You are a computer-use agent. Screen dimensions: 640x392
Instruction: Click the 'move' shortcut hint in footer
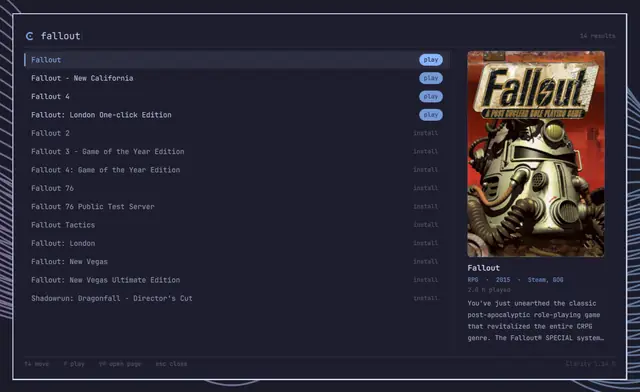tap(37, 364)
